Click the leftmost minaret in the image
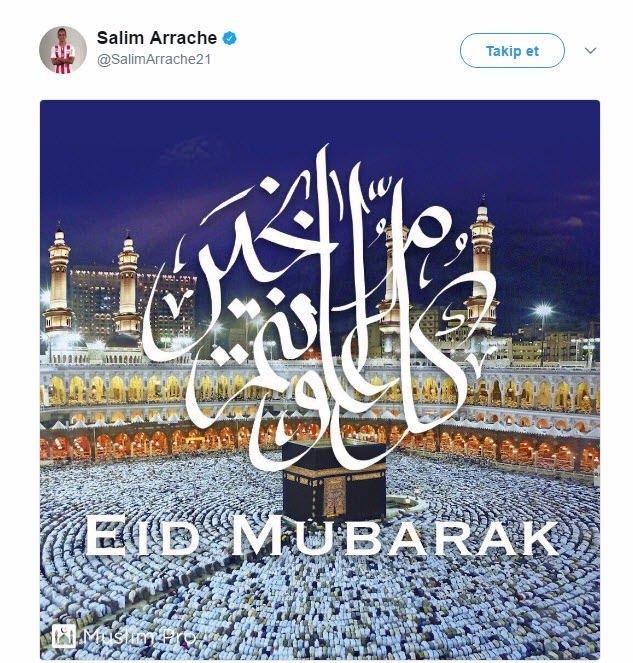The image size is (633, 663). click(58, 282)
